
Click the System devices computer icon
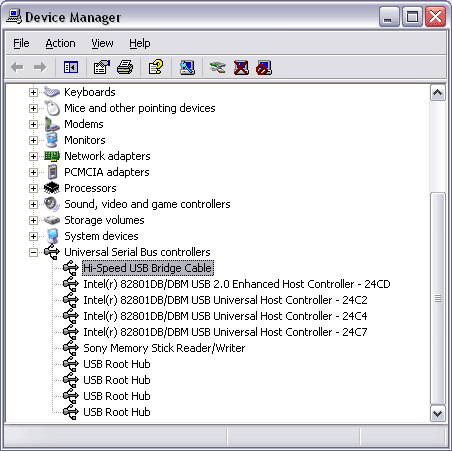[x=53, y=236]
